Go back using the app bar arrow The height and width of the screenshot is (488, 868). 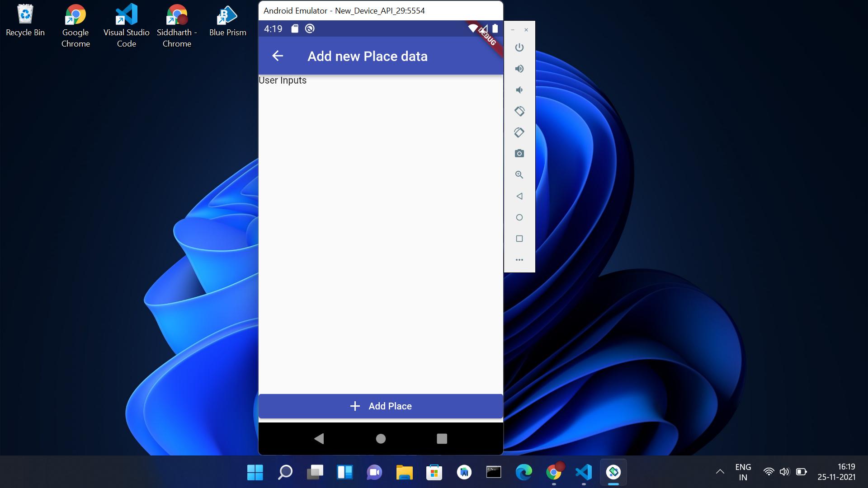click(278, 56)
